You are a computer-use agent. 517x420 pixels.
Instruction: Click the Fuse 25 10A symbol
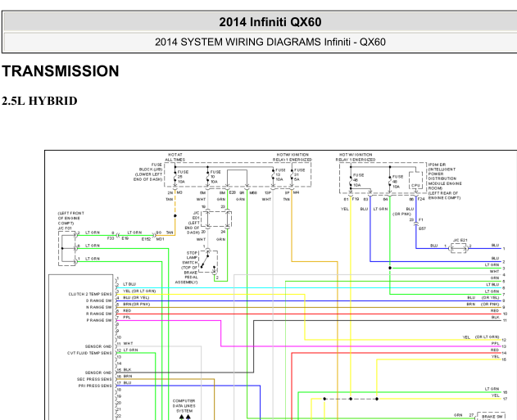pyautogui.click(x=175, y=177)
